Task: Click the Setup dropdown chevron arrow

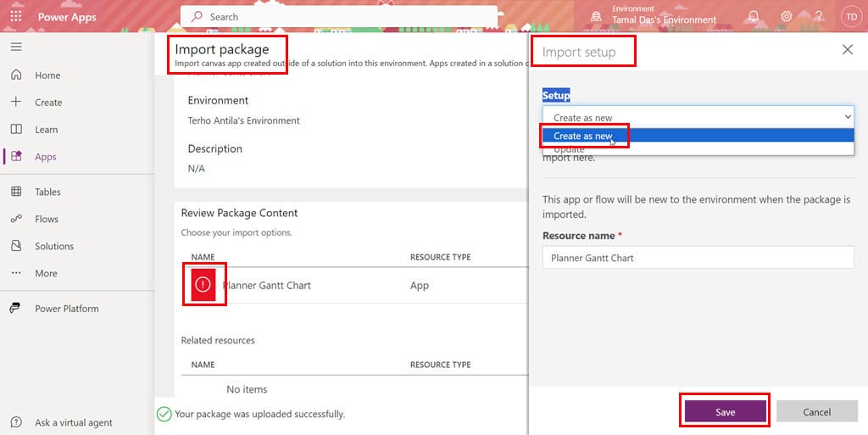Action: [x=848, y=117]
